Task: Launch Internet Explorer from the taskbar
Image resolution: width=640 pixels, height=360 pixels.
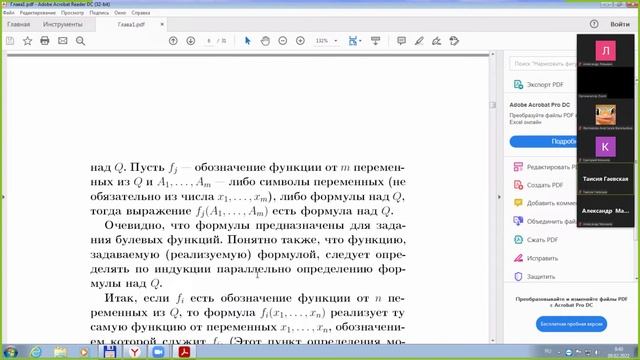Action: pos(36,352)
